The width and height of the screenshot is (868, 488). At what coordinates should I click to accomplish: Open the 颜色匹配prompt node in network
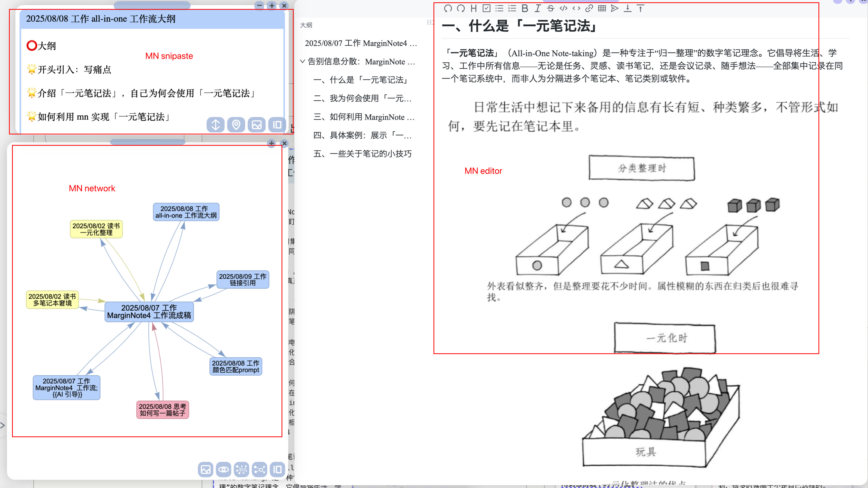(x=236, y=366)
